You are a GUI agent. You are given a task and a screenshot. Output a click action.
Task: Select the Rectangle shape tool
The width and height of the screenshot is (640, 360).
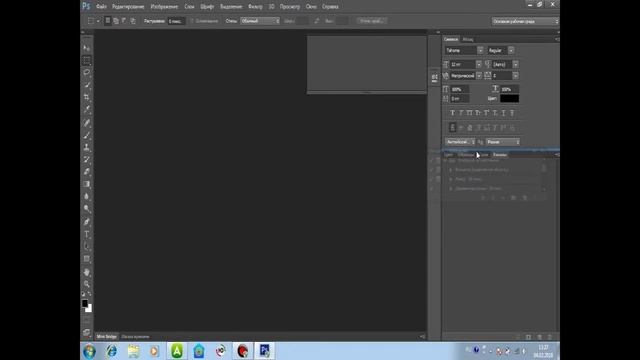tap(87, 258)
